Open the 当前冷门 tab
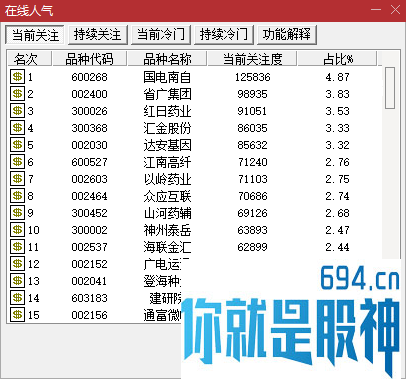The image size is (406, 379). click(161, 35)
